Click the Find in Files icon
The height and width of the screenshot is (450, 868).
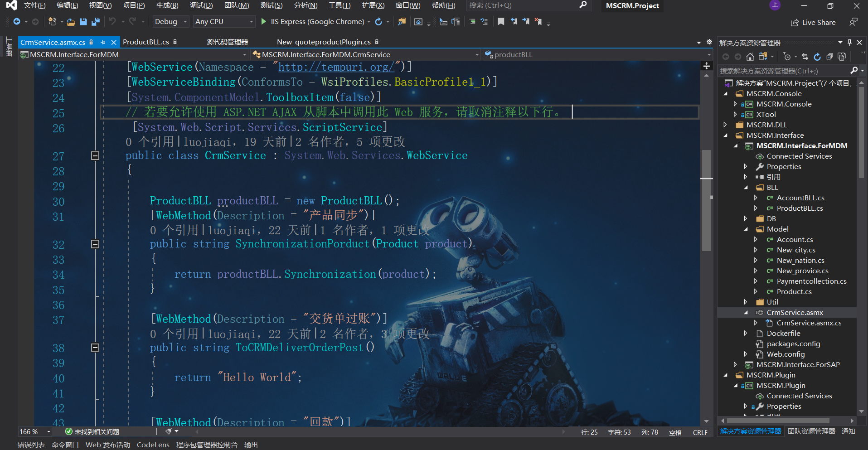point(402,22)
